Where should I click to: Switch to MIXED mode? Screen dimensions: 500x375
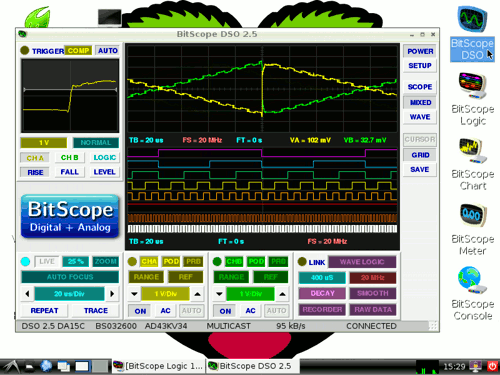point(420,102)
